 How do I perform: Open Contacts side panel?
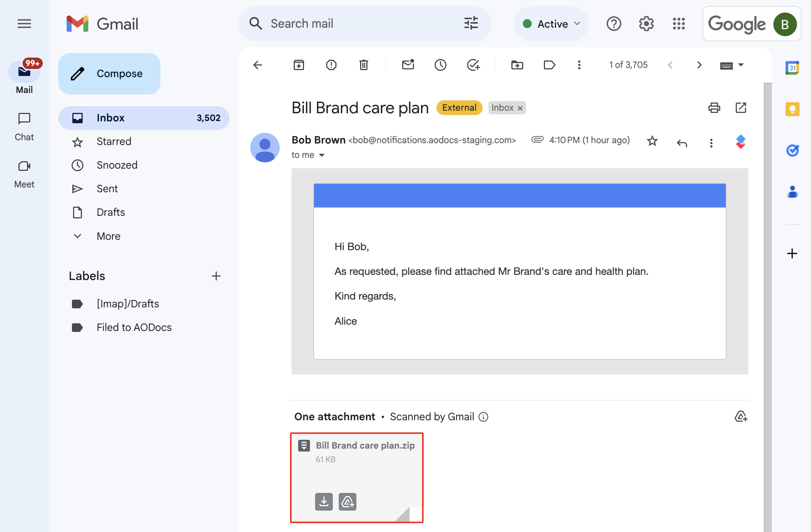[x=792, y=192]
